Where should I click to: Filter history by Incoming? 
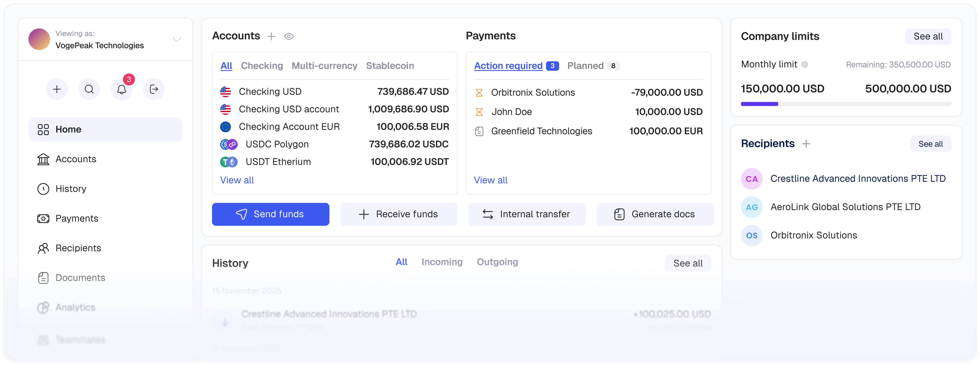(442, 262)
